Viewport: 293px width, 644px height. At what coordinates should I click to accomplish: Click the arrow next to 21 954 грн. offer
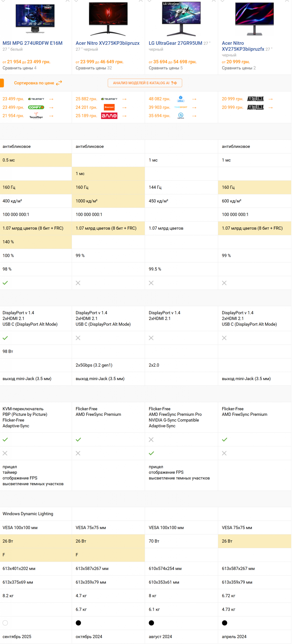click(51, 116)
